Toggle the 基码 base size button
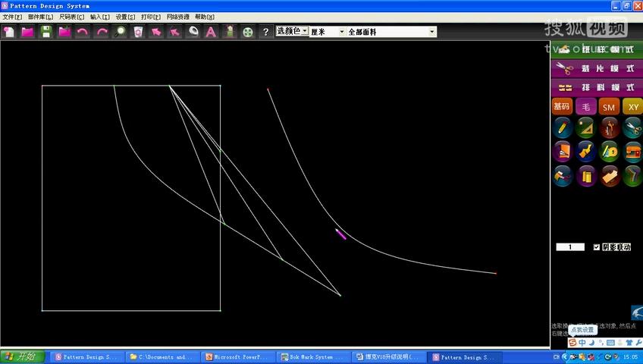The height and width of the screenshot is (364, 643). pos(562,107)
